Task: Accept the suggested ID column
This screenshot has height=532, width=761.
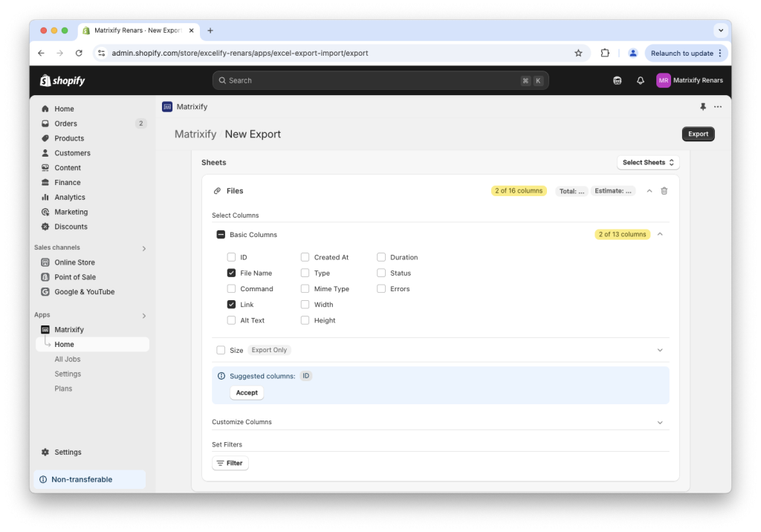Action: 246,392
